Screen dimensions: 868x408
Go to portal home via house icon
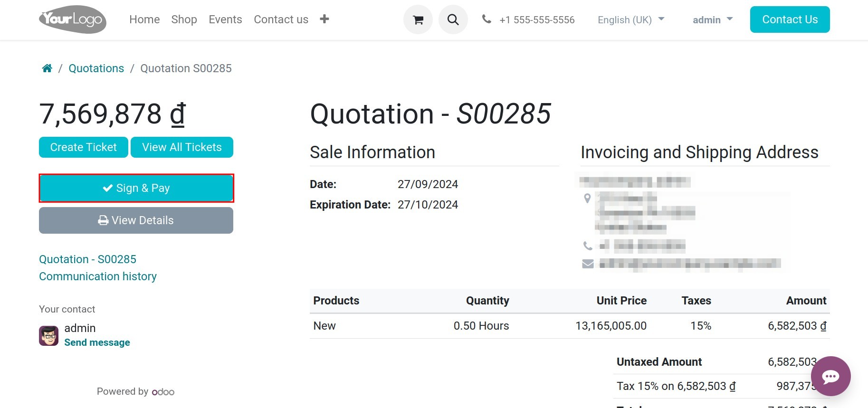[x=47, y=68]
